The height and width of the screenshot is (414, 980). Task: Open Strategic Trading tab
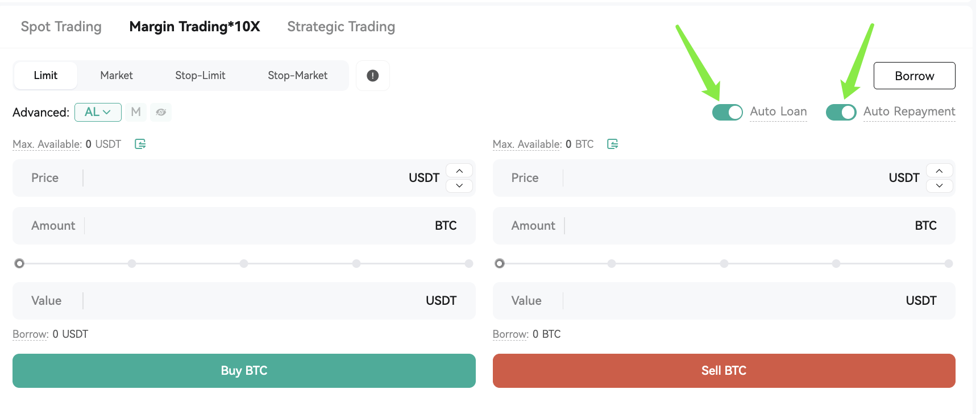(341, 27)
